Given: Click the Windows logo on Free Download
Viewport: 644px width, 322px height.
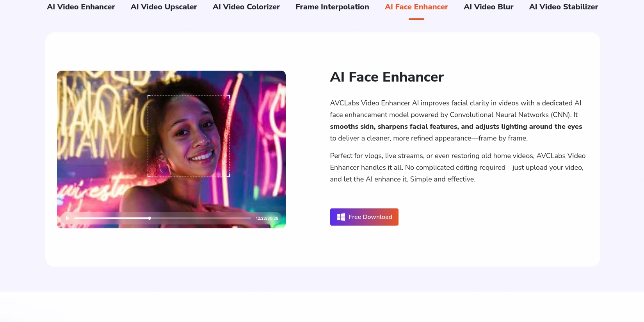Looking at the screenshot, I should [341, 217].
